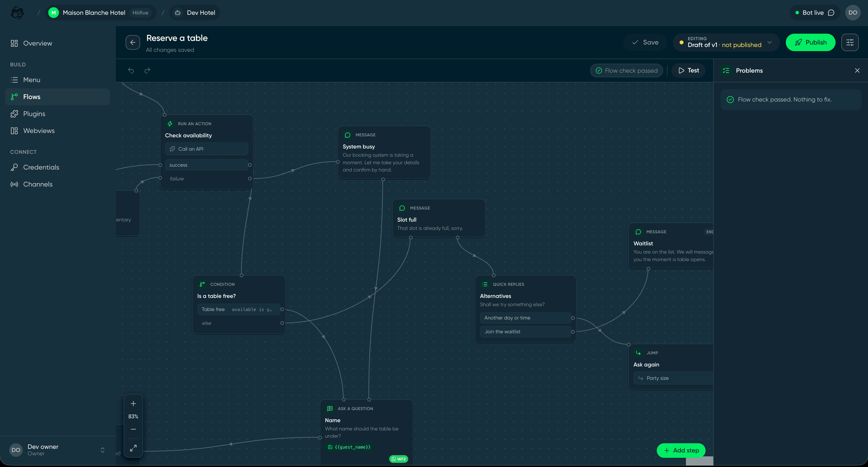Click the Flow check passed pill

coord(627,70)
